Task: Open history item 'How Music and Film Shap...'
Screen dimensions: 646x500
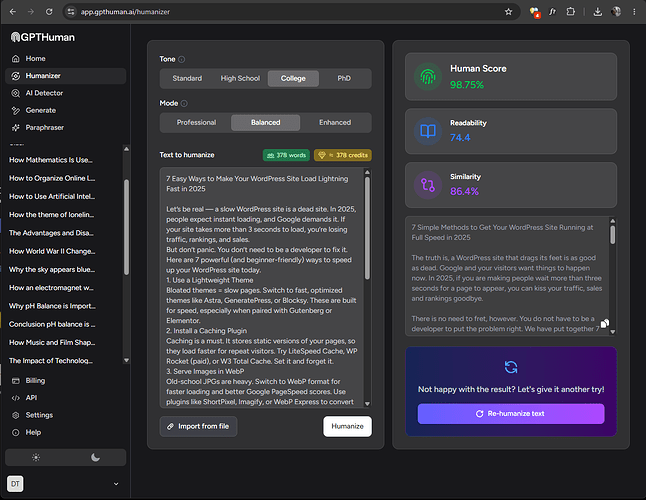Action: [x=52, y=342]
